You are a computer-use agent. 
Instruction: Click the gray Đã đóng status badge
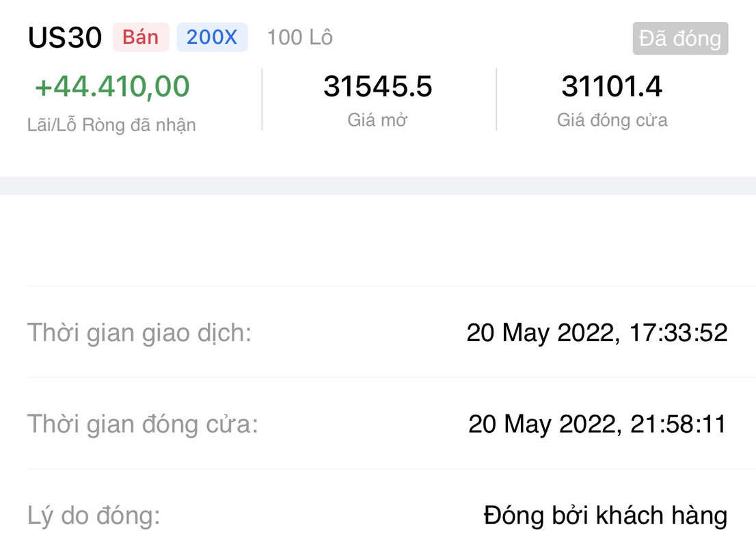click(x=680, y=39)
